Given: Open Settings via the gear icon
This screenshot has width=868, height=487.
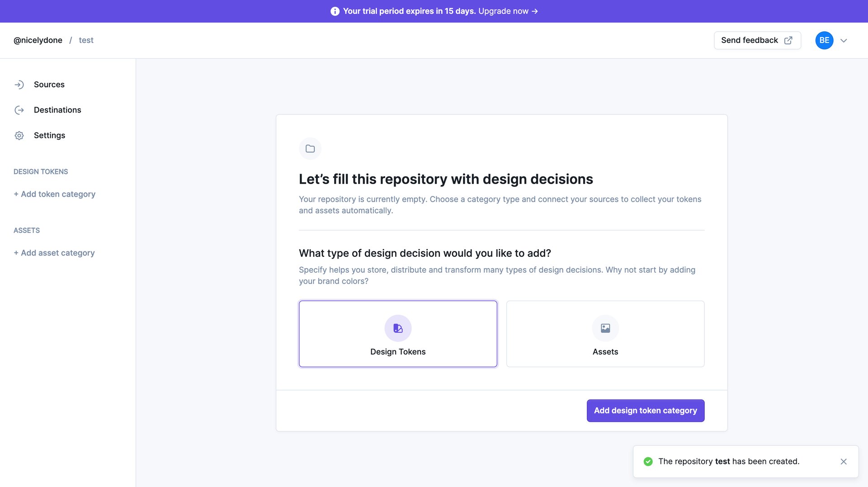Looking at the screenshot, I should pyautogui.click(x=19, y=135).
